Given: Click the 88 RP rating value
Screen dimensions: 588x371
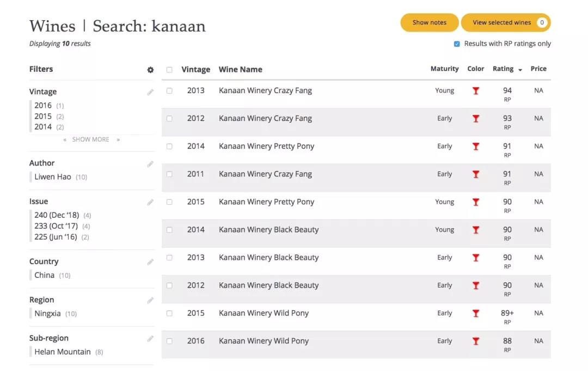Looking at the screenshot, I should click(507, 341).
